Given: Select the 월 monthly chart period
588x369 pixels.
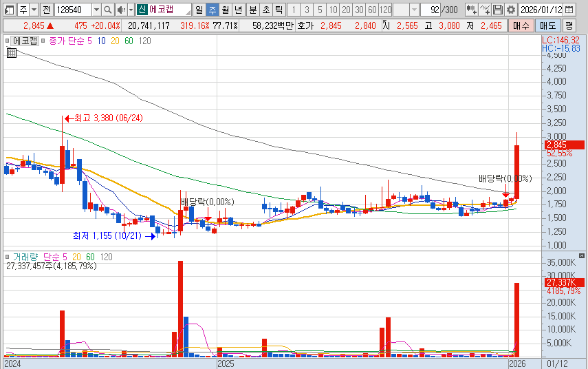Looking at the screenshot, I should pos(225,10).
